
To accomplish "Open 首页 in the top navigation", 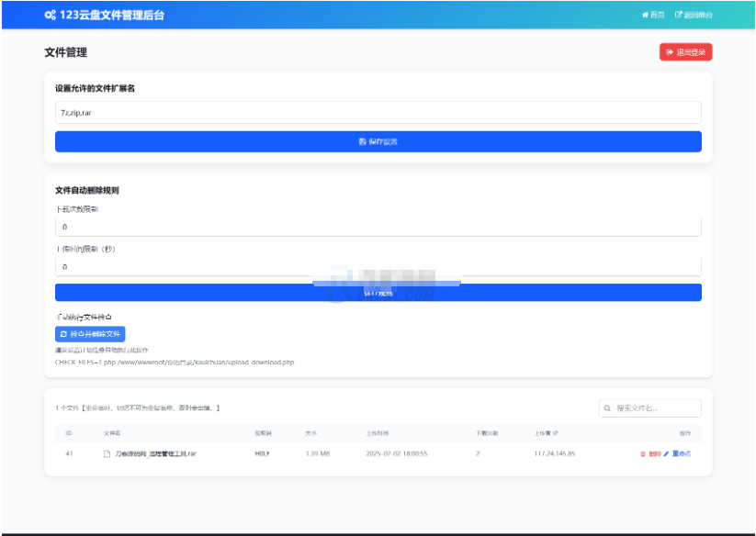I will pos(656,15).
